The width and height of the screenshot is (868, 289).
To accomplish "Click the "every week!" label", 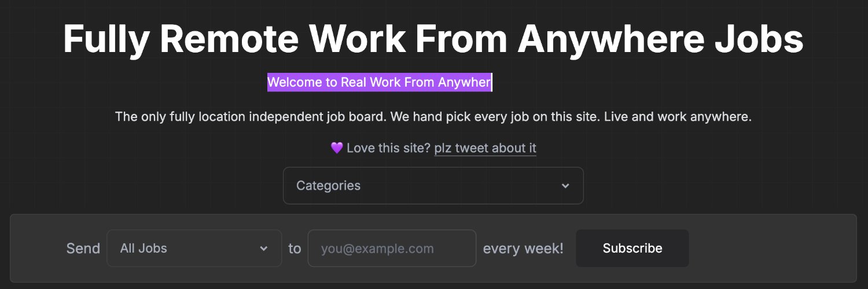I will click(x=523, y=249).
